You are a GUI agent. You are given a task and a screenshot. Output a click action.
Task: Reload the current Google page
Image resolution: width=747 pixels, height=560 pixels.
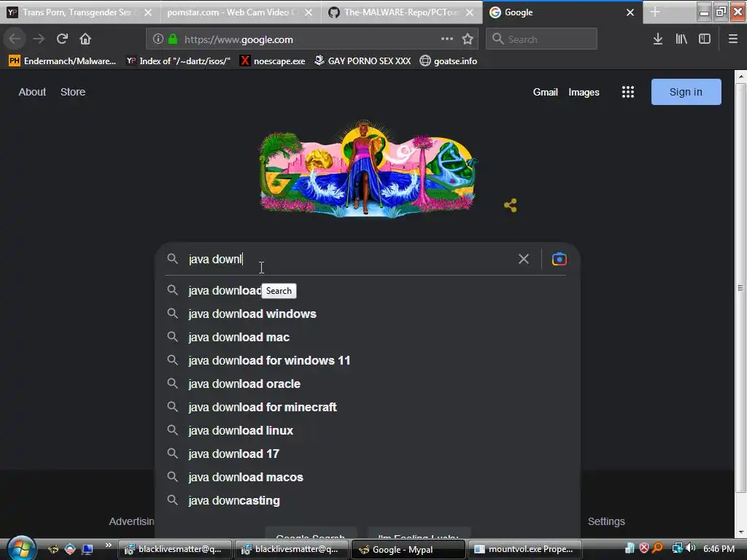[x=62, y=39]
